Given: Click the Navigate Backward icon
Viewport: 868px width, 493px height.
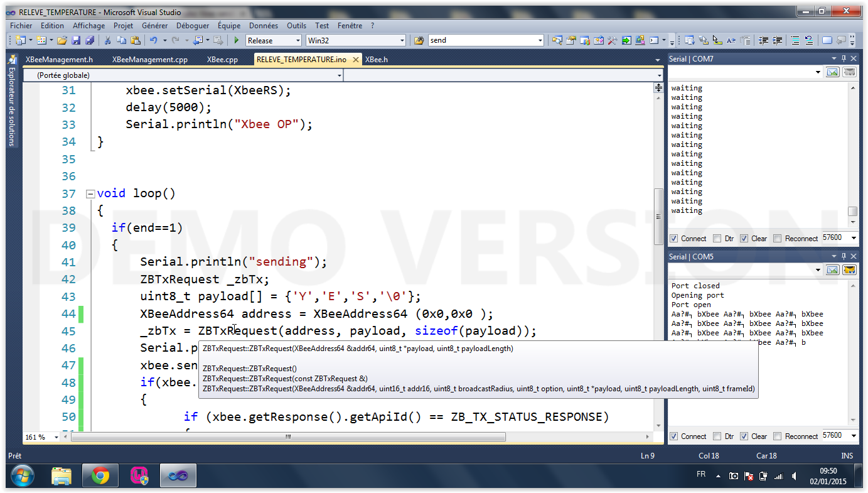Looking at the screenshot, I should pyautogui.click(x=198, y=40).
